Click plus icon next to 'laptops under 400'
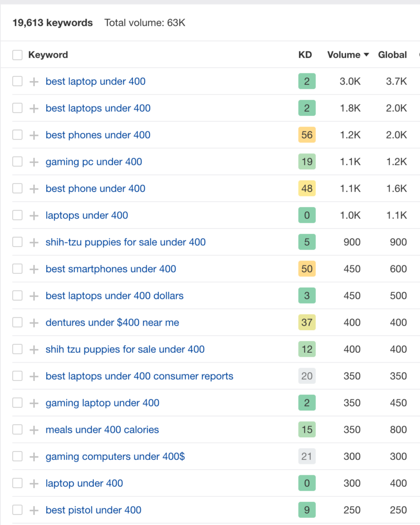Screen dimensions: 420x525 (34, 215)
